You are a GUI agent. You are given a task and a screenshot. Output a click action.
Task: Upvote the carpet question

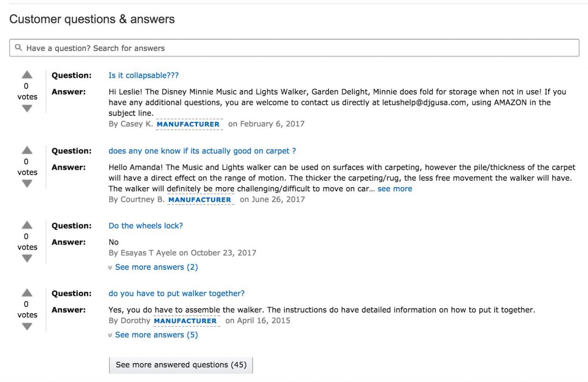pos(27,150)
